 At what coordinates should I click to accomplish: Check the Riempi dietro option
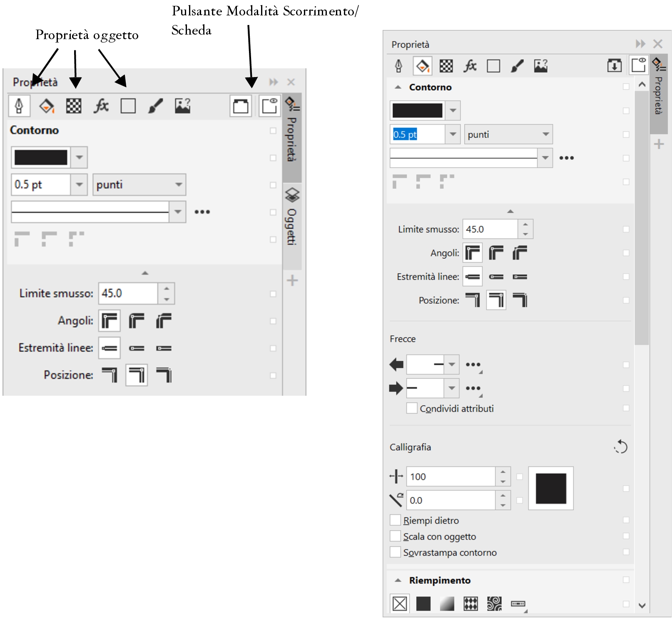pos(395,520)
